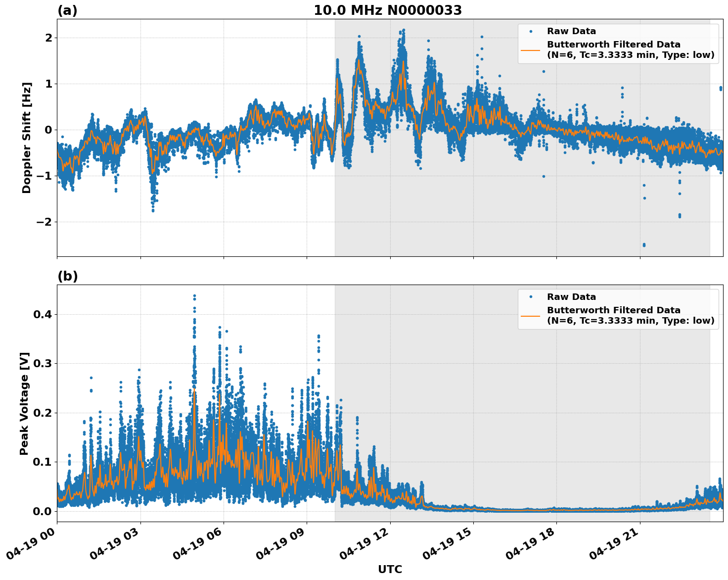Click the panel label (b)

coord(68,276)
